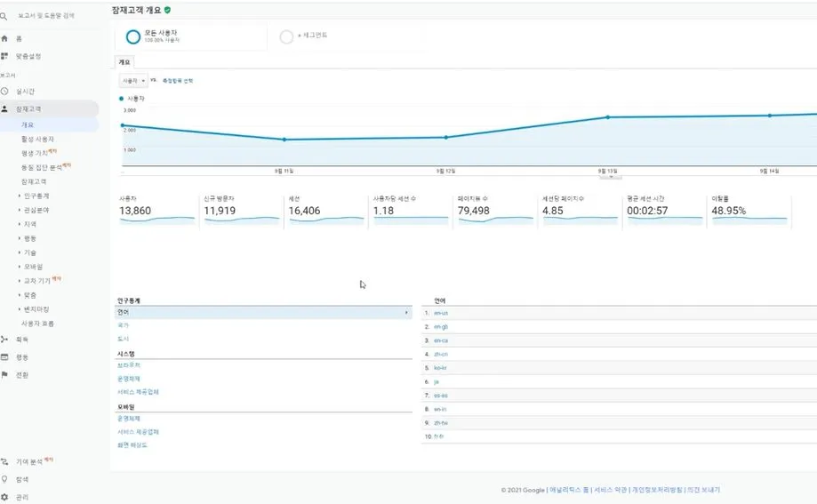Image resolution: width=817 pixels, height=504 pixels.
Task: Select the 개요 tab above the chart
Action: pyautogui.click(x=124, y=62)
